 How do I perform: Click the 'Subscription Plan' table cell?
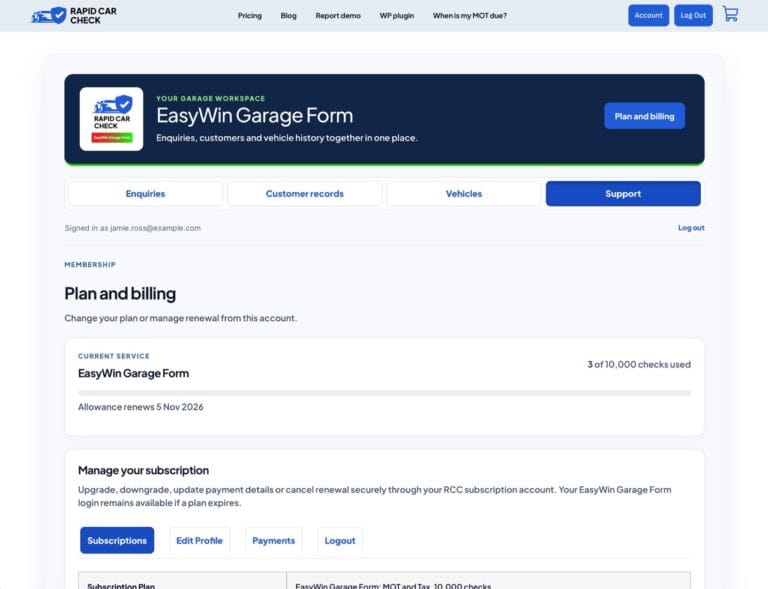[182, 581]
